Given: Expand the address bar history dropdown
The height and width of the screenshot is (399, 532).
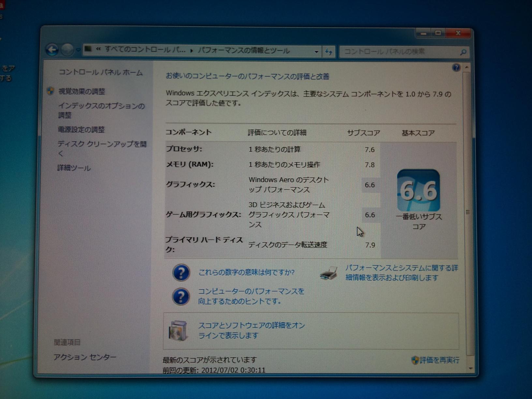Looking at the screenshot, I should click(x=316, y=52).
